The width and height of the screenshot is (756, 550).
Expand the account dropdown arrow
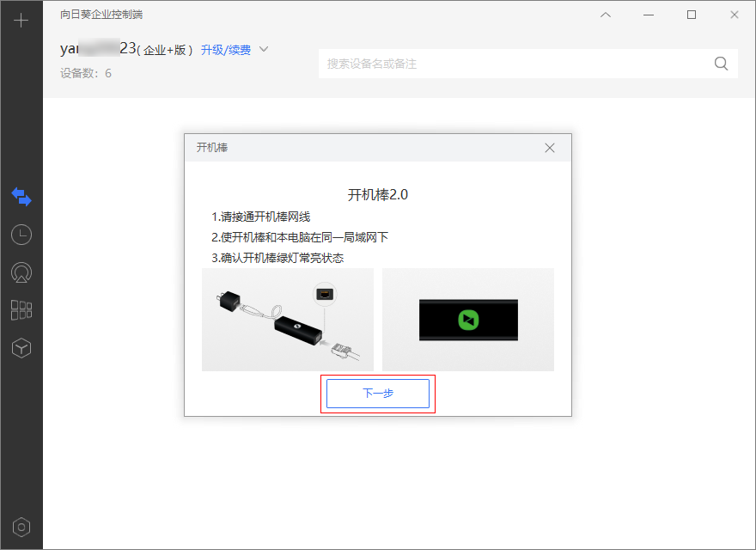point(264,49)
